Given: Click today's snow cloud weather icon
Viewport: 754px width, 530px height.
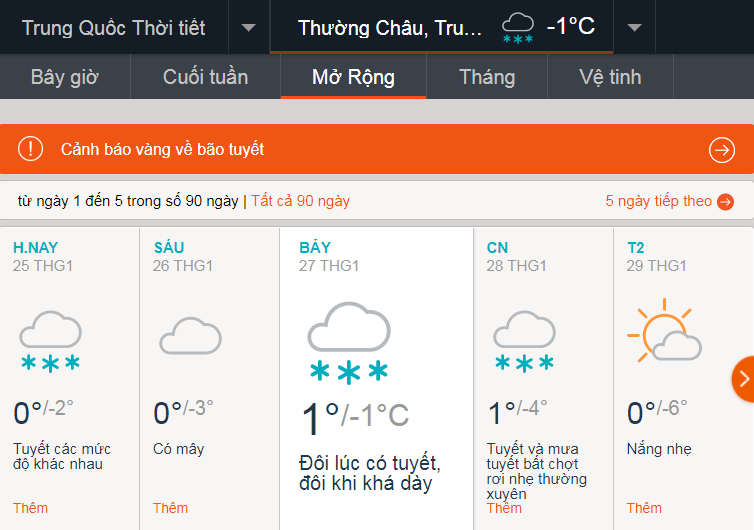Looking at the screenshot, I should 49,342.
